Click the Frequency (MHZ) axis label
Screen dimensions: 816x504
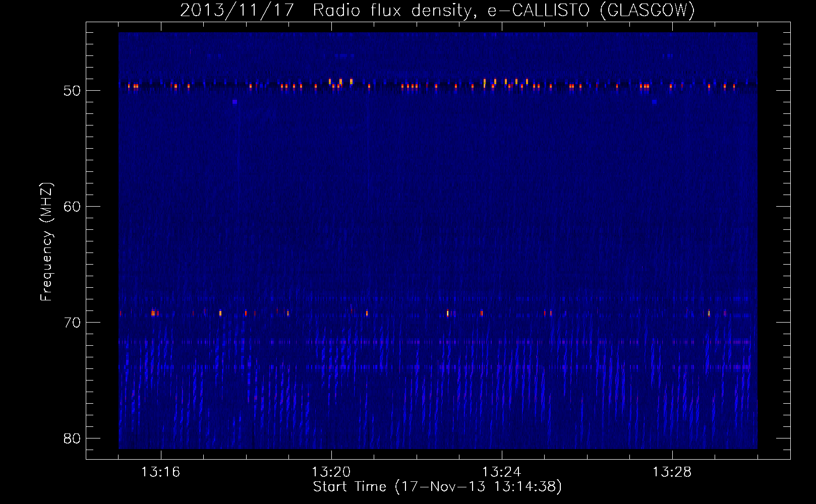click(x=46, y=242)
